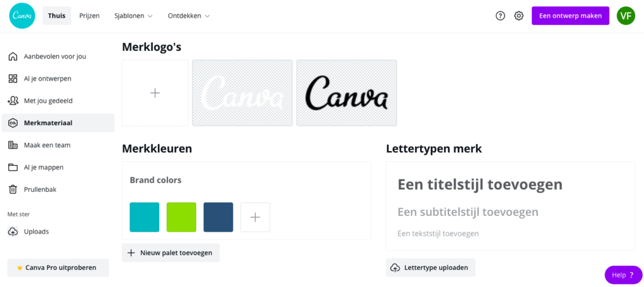Expand the Sjablonen dropdown

pyautogui.click(x=133, y=16)
